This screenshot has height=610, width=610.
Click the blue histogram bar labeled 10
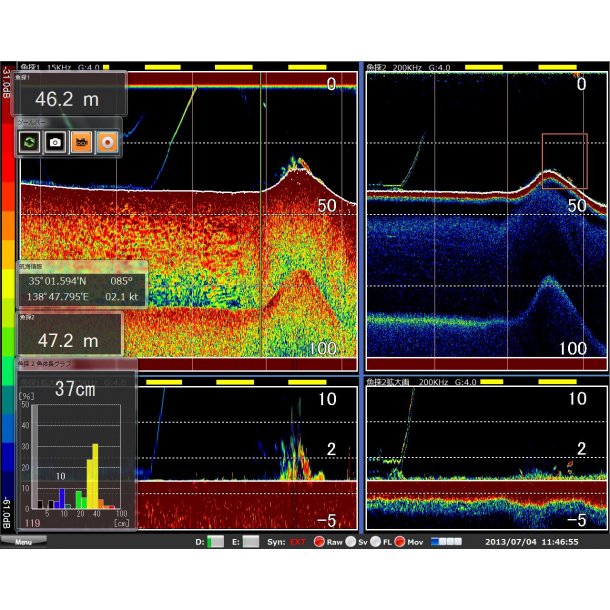point(61,498)
